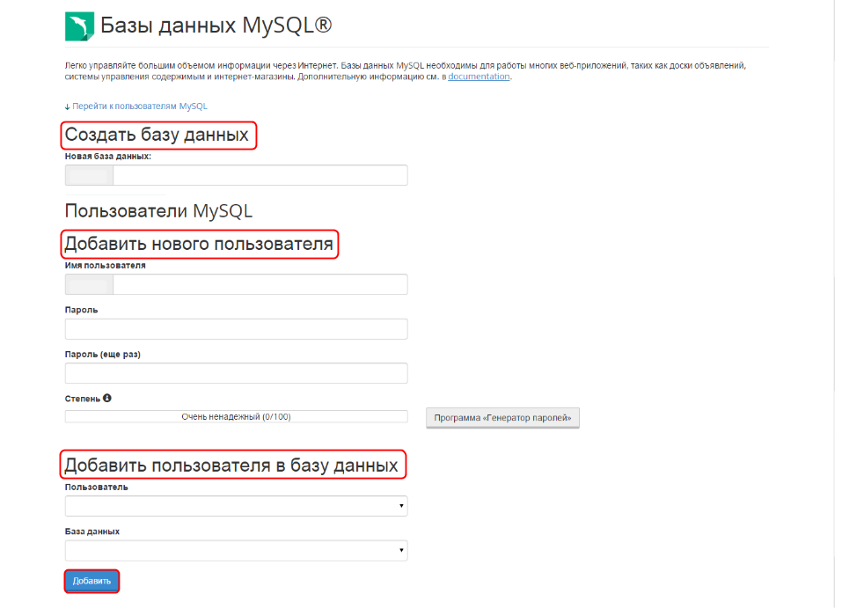This screenshot has width=842, height=616.
Task: Click the gray prefix box in username field
Action: (x=89, y=284)
